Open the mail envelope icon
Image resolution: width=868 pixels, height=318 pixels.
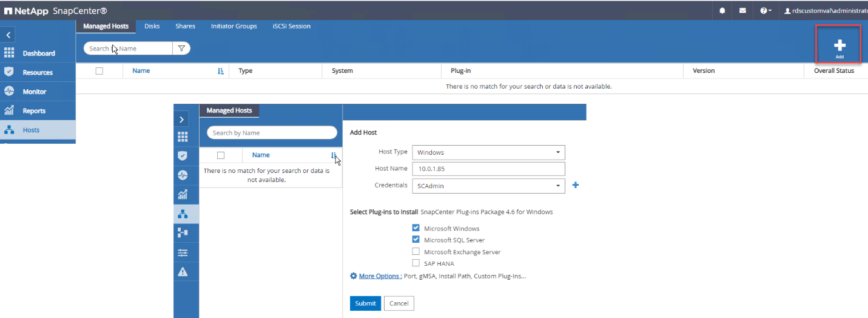pyautogui.click(x=742, y=10)
